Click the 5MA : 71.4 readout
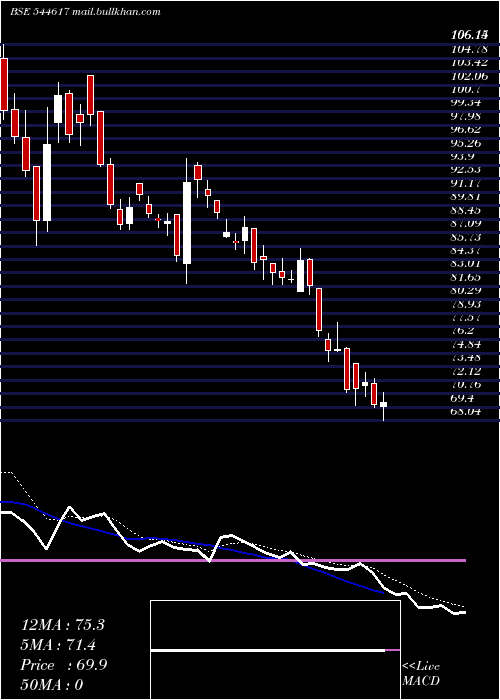The height and width of the screenshot is (700, 500). point(58,645)
